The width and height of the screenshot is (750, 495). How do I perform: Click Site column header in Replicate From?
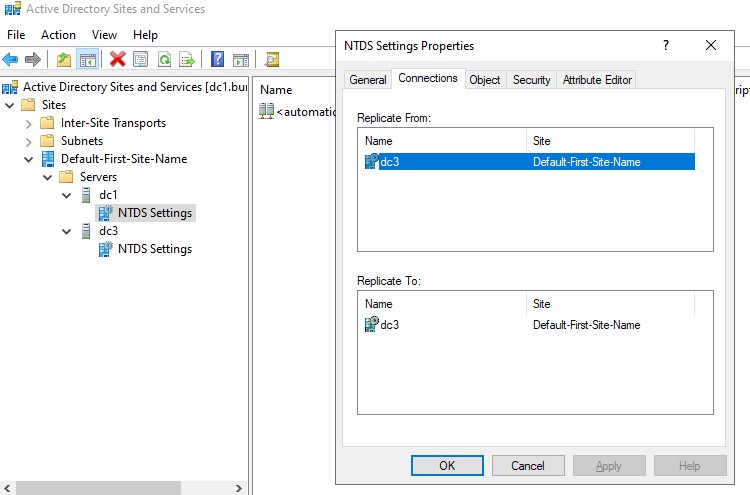coord(610,141)
